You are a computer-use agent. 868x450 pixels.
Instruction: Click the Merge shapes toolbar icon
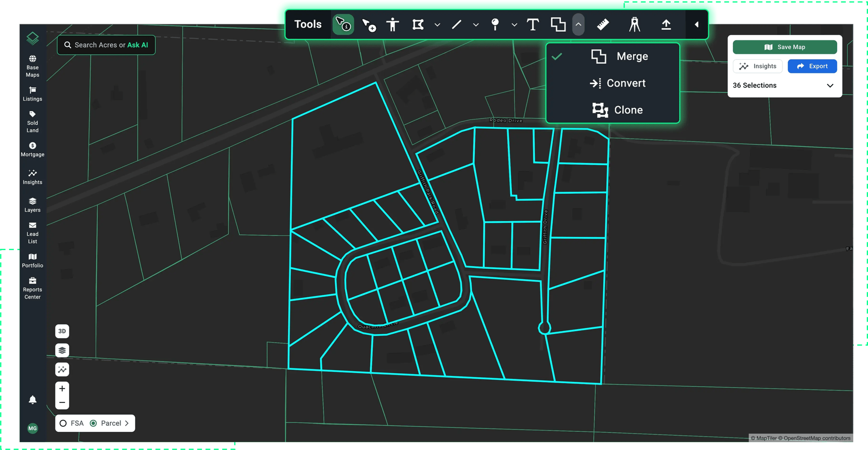[558, 25]
